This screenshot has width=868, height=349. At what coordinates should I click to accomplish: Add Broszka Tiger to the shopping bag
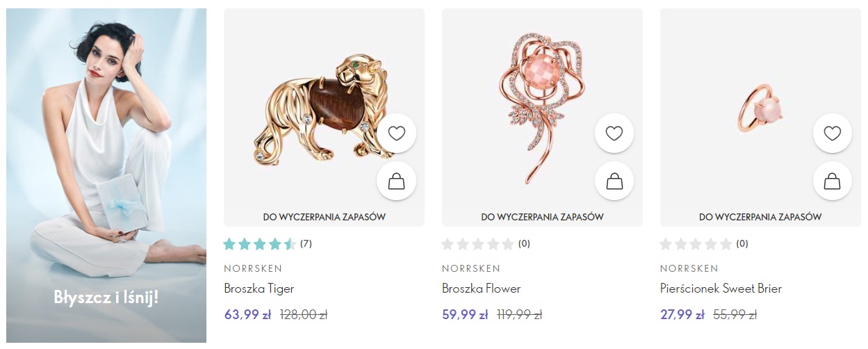coord(396,181)
